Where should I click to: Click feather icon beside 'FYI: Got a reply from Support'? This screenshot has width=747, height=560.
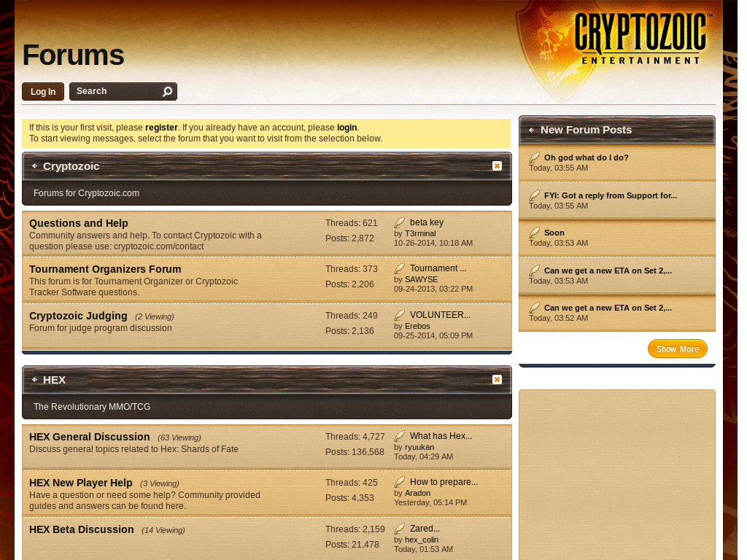pyautogui.click(x=535, y=195)
